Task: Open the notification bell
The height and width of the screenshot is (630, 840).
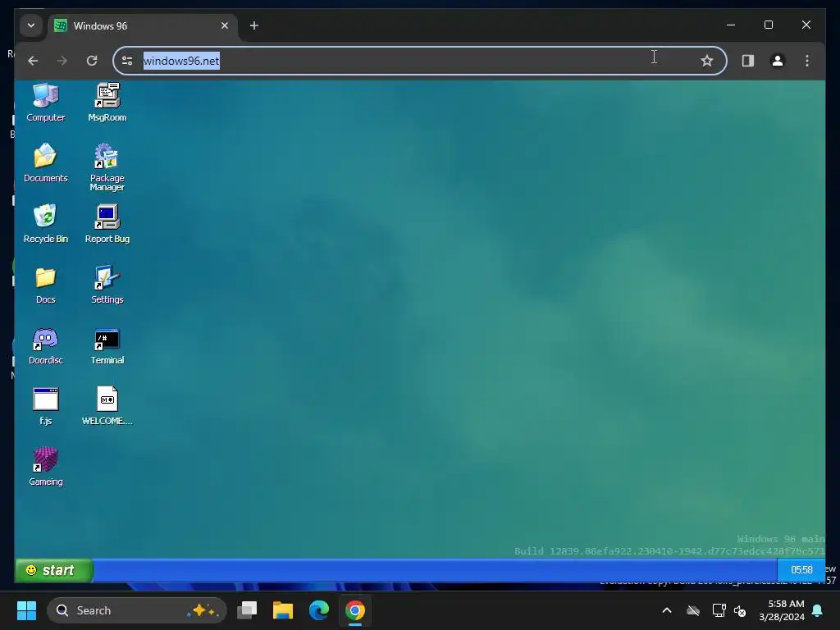Action: [818, 610]
